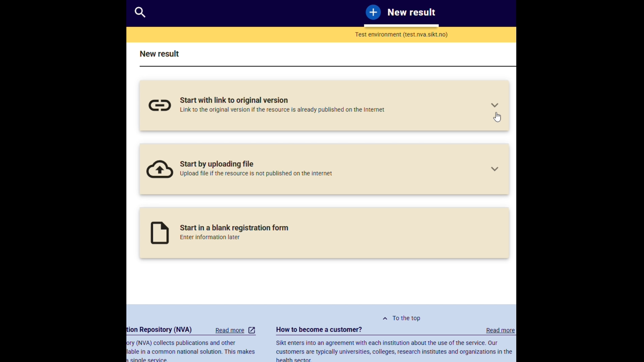Click the up caret beside To the top

[x=385, y=319]
